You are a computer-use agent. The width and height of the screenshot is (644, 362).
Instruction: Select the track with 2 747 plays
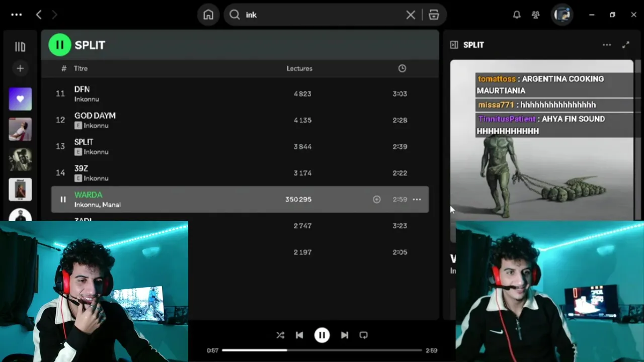[240, 226]
